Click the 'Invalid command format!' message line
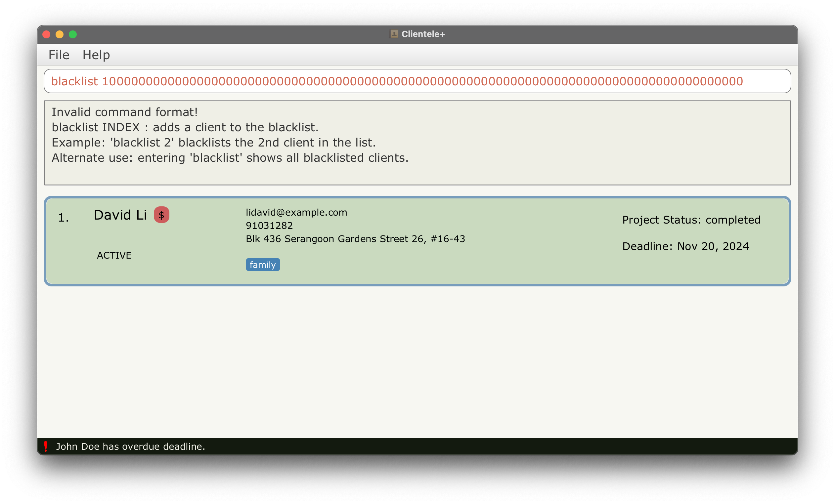Viewport: 835px width, 504px height. [124, 112]
